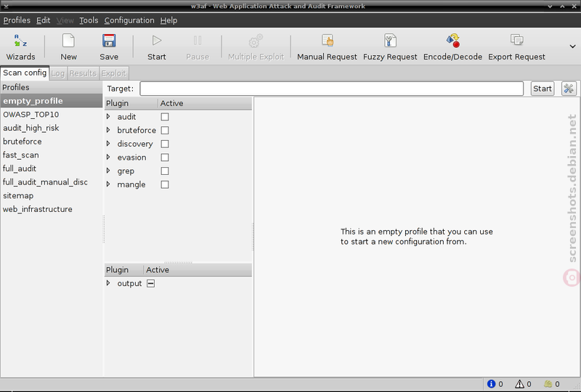Open the window menu icon in title bar
Viewport: 581px width, 392px height.
[6, 7]
